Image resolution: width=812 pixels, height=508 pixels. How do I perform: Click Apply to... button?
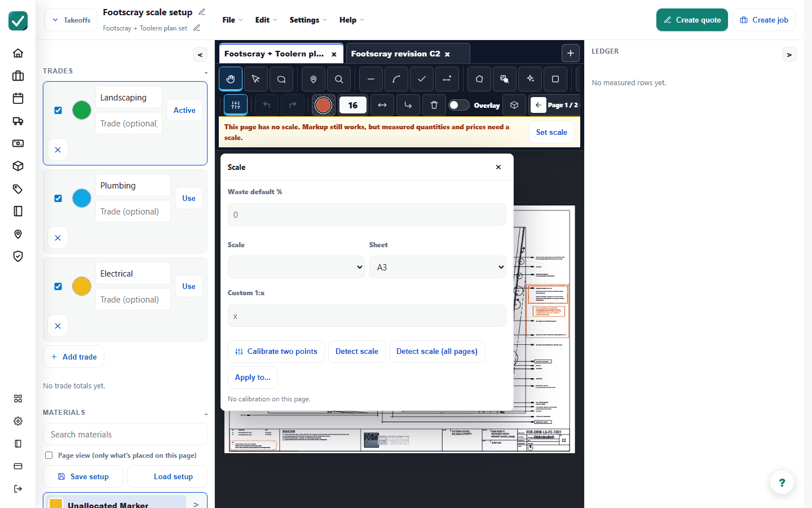(x=253, y=377)
